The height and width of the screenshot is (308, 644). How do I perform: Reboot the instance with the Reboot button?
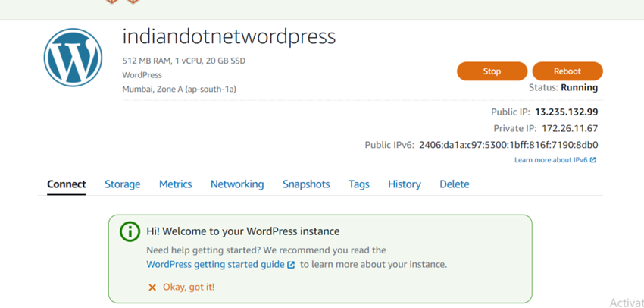click(x=567, y=71)
